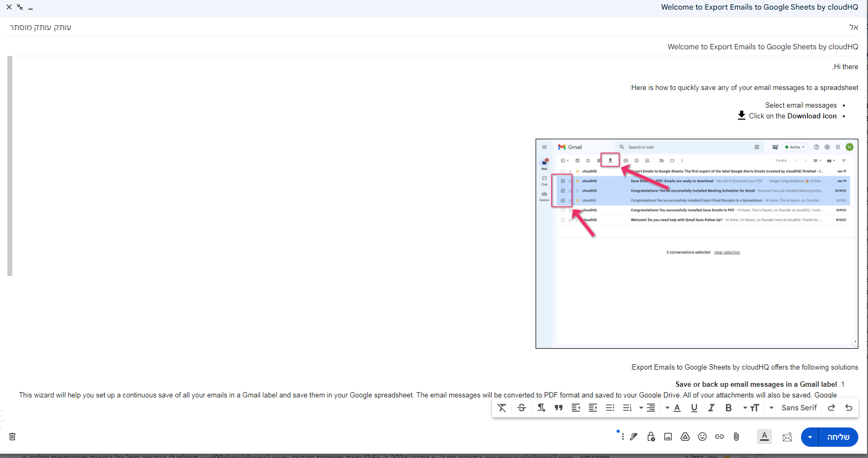Remove formatting from the selected text
The height and width of the screenshot is (458, 868).
pyautogui.click(x=502, y=408)
